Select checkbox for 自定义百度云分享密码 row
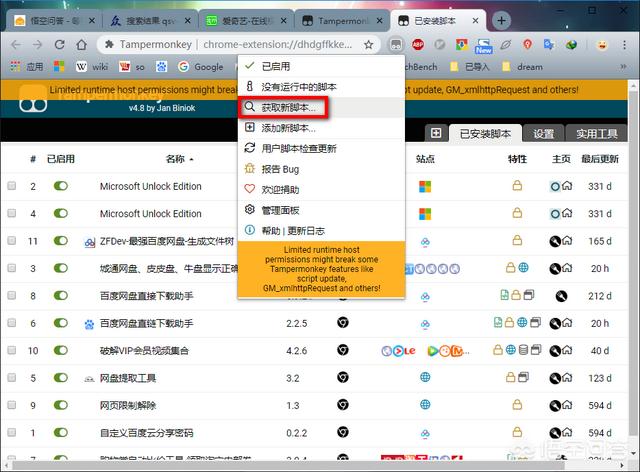This screenshot has width=640, height=472. tap(12, 432)
